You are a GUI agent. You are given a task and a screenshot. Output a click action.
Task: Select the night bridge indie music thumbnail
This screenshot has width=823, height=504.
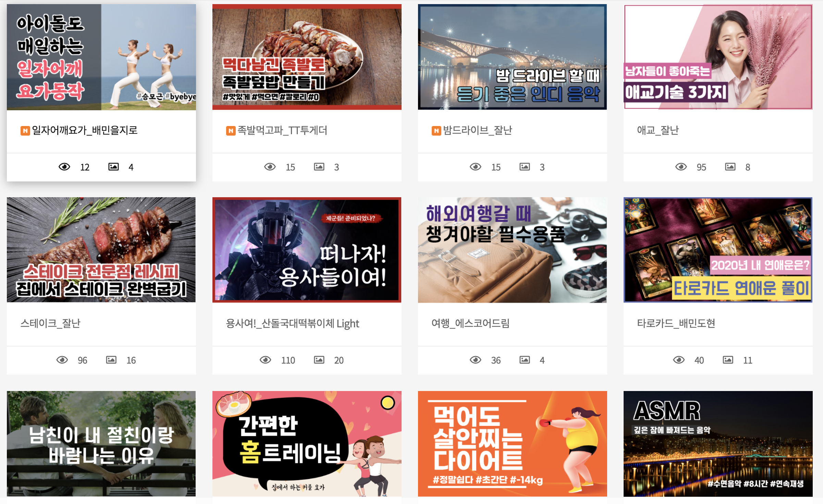click(512, 57)
